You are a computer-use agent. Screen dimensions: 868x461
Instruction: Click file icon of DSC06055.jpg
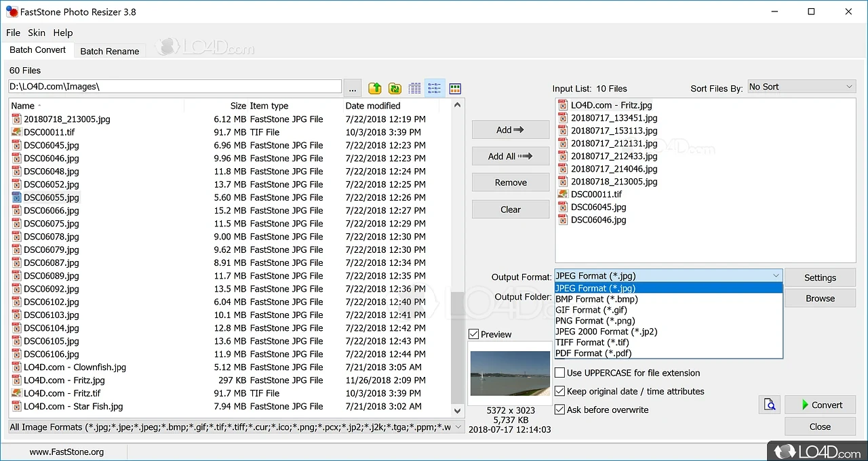tap(17, 197)
